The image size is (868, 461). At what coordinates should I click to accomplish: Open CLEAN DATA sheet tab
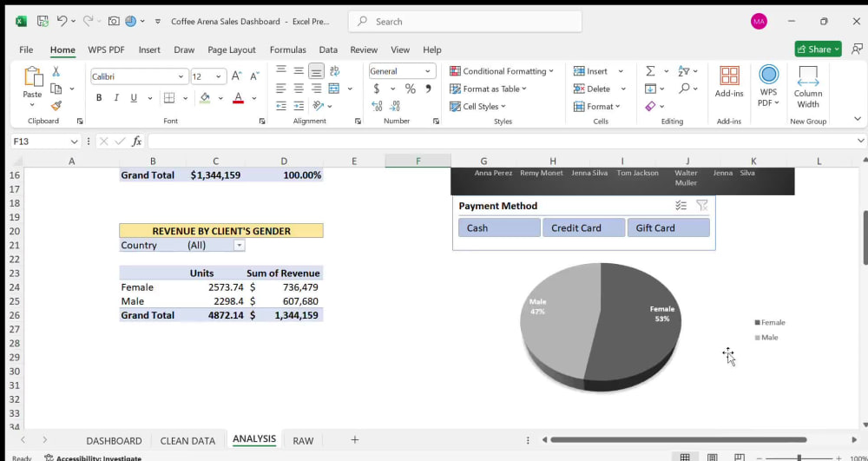tap(187, 440)
